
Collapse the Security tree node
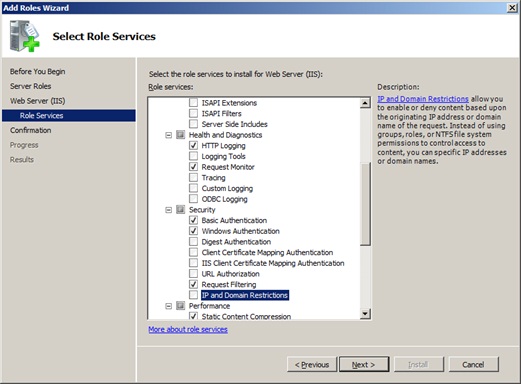click(x=169, y=210)
